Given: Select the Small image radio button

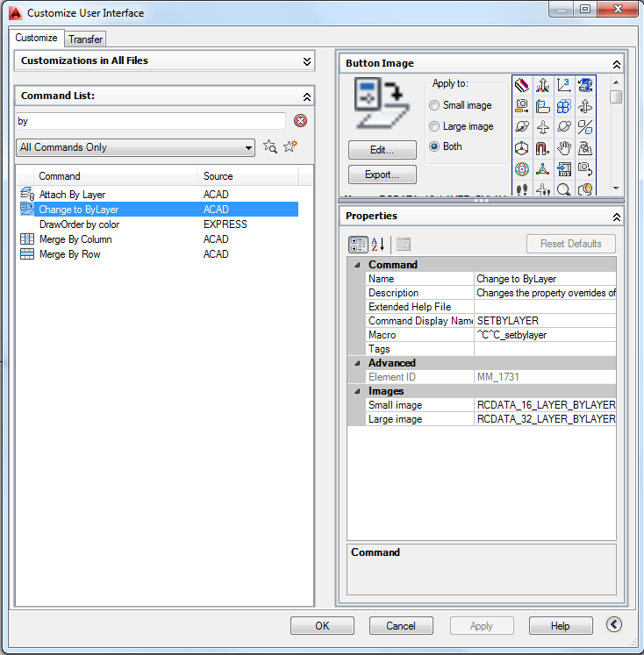Looking at the screenshot, I should point(434,105).
